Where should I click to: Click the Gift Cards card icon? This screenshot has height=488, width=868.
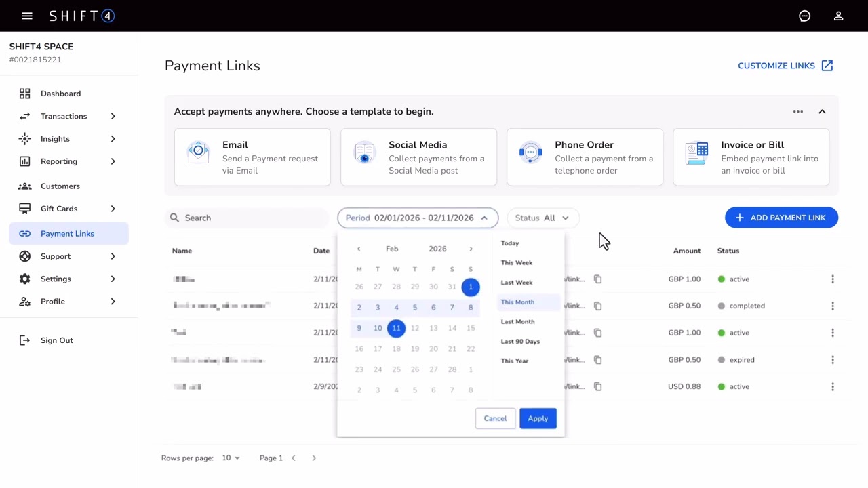(25, 209)
